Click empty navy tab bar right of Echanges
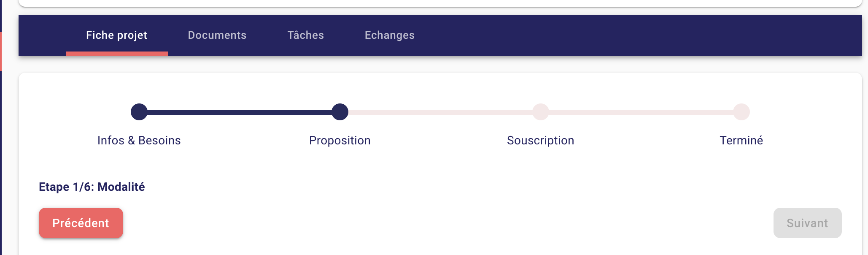Screen dimensions: 868x255 (x=633, y=35)
